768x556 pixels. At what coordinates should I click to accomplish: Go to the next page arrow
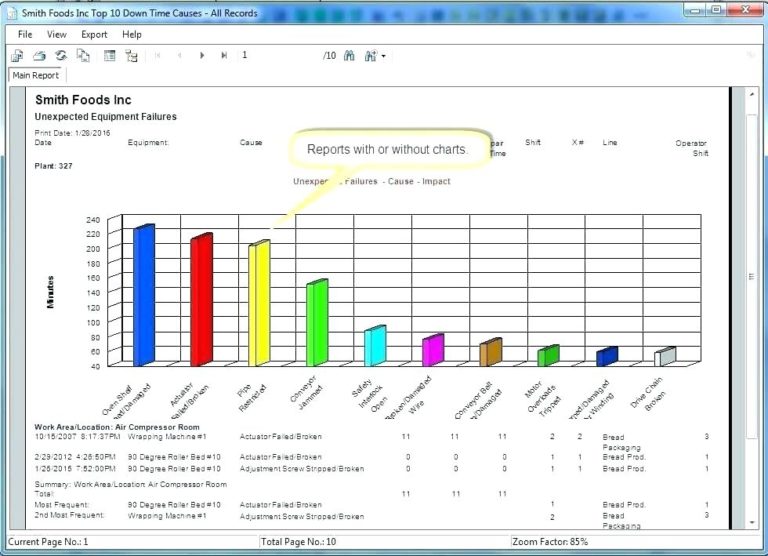coord(202,55)
